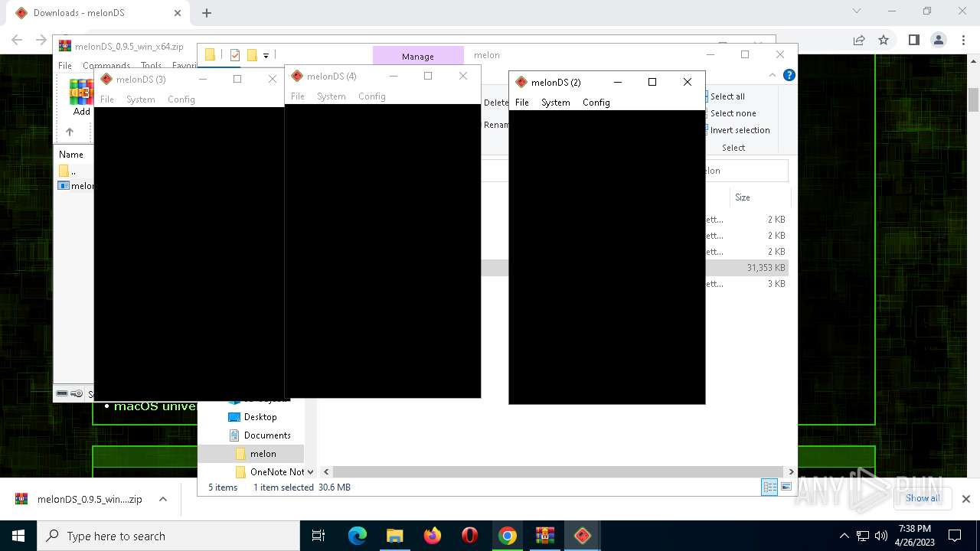Image resolution: width=980 pixels, height=551 pixels.
Task: Open Customize Quick Access Toolbar dropdown
Action: coord(266,55)
